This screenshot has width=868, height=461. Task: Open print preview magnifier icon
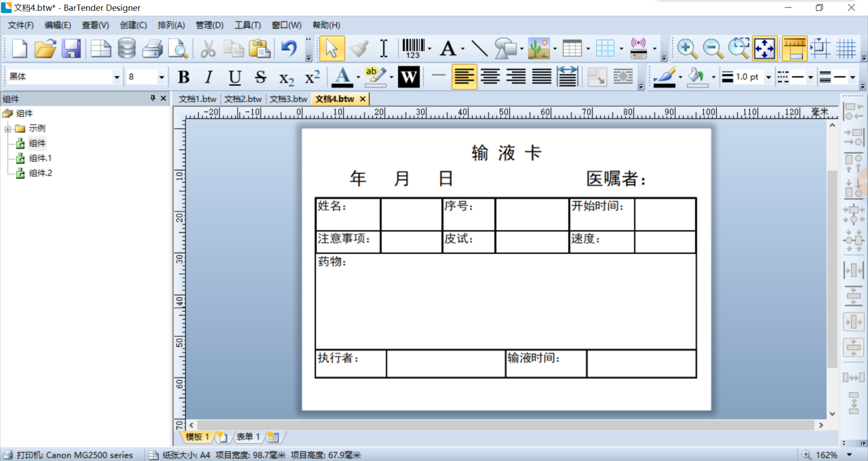tap(178, 48)
